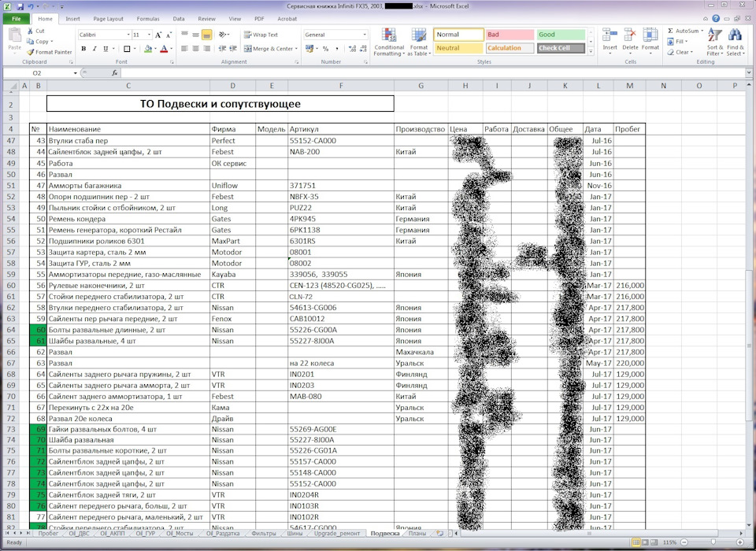This screenshot has height=551, width=756.
Task: Click the Format Painter brush icon
Action: [x=30, y=52]
